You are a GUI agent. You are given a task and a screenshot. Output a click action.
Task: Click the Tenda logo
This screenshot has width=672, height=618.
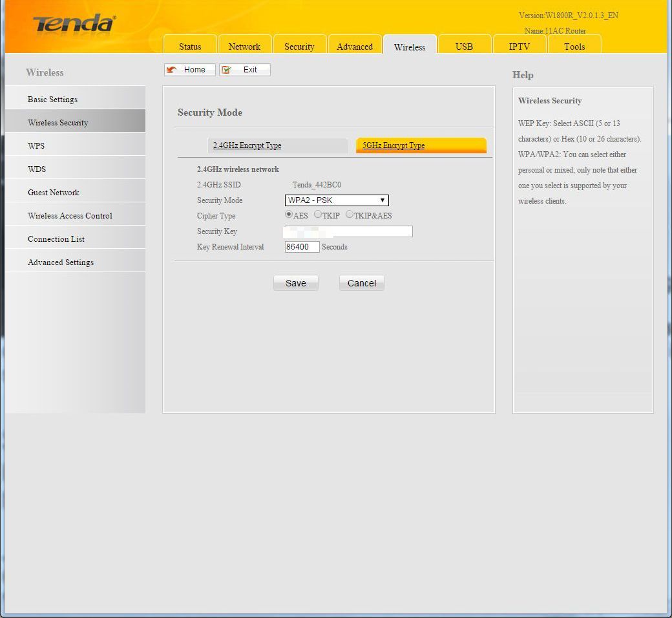click(74, 25)
